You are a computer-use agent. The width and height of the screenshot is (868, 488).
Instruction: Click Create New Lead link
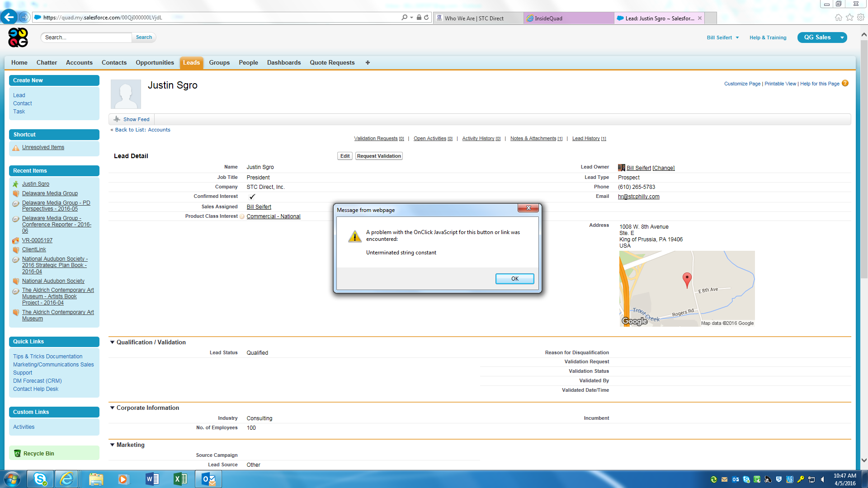tap(19, 95)
